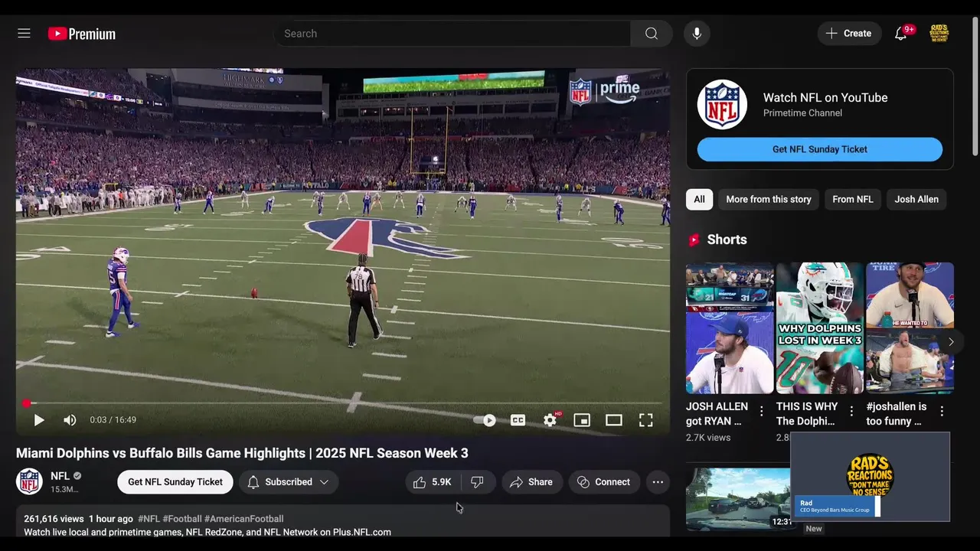Open #joshallen is too funny short thumbnail
The height and width of the screenshot is (551, 980).
coord(910,328)
